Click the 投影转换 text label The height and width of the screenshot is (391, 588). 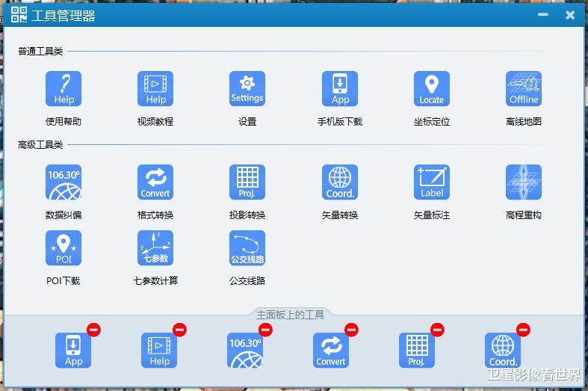(x=247, y=215)
